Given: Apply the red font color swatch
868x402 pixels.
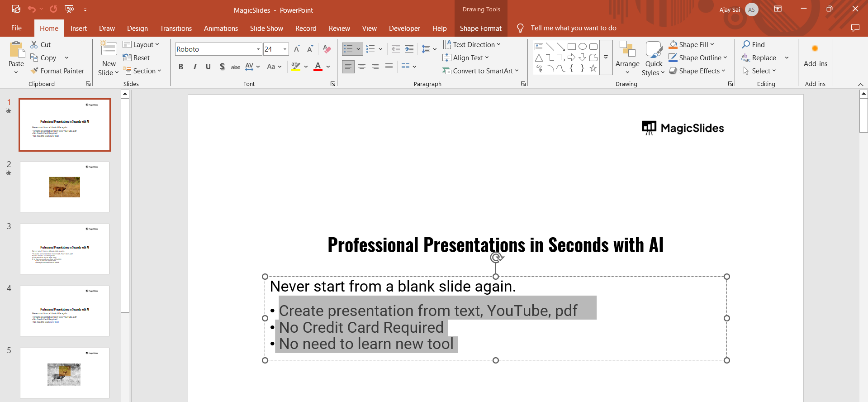Looking at the screenshot, I should tap(318, 67).
